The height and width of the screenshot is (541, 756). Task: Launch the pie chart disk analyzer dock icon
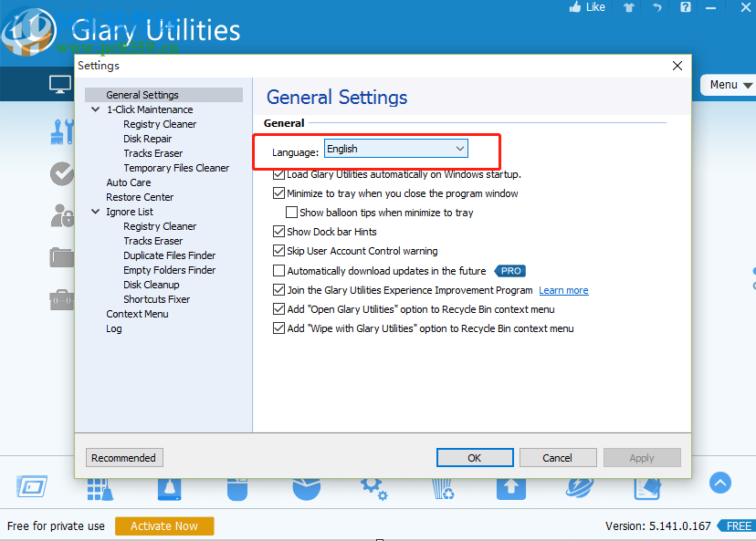point(306,489)
